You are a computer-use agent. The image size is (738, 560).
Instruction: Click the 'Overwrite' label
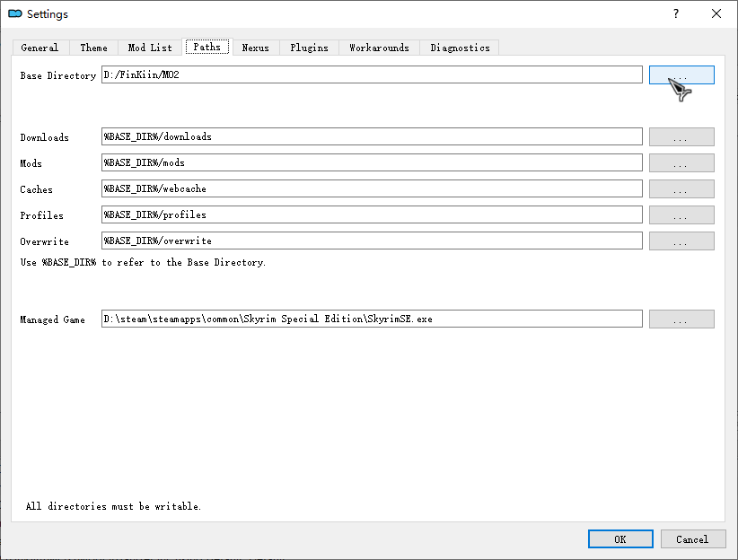[x=44, y=241]
